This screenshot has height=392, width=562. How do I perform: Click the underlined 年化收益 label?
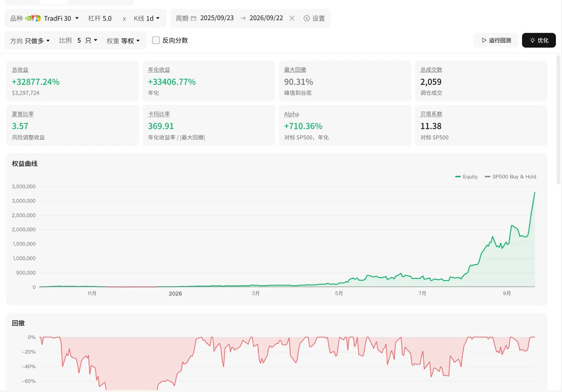tap(159, 70)
